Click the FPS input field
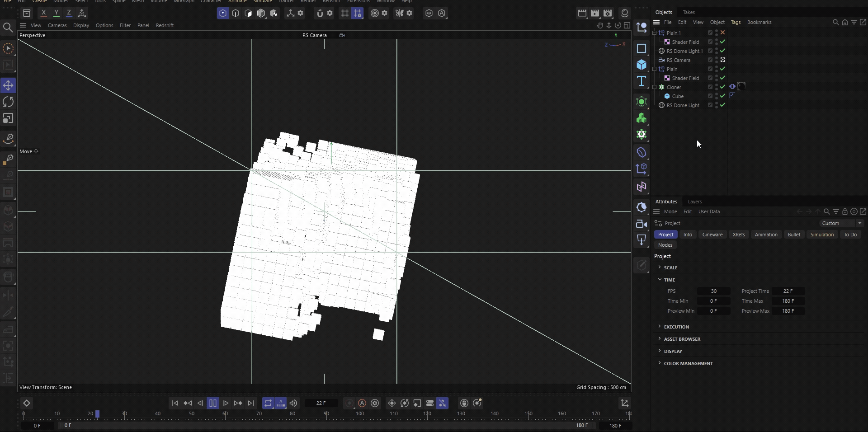Image resolution: width=868 pixels, height=432 pixels. pos(713,291)
